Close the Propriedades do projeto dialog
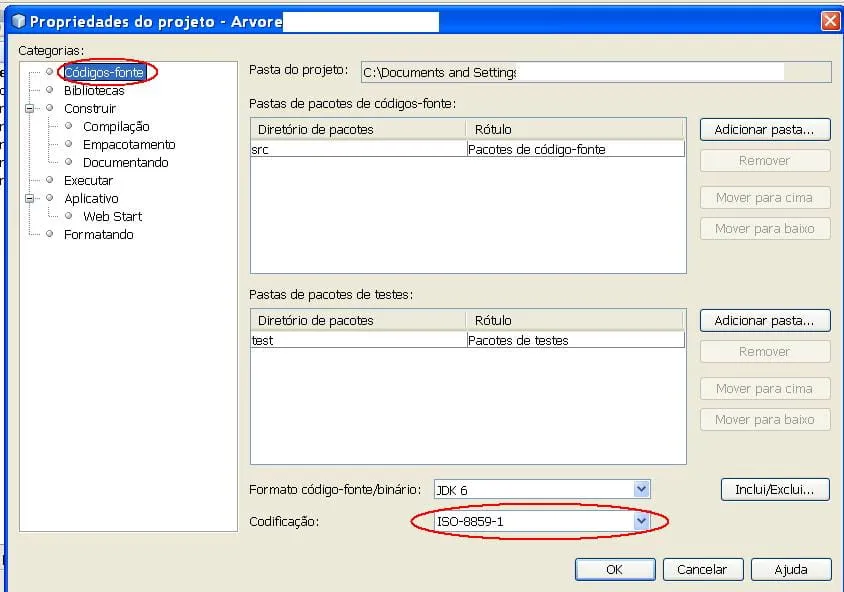 coord(831,21)
